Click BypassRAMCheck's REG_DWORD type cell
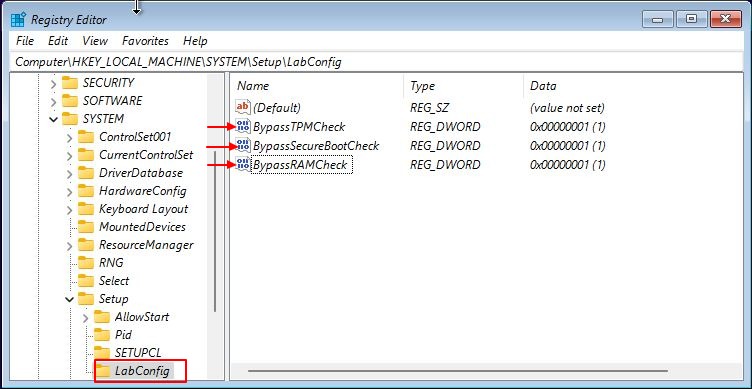752x389 pixels. [x=445, y=165]
